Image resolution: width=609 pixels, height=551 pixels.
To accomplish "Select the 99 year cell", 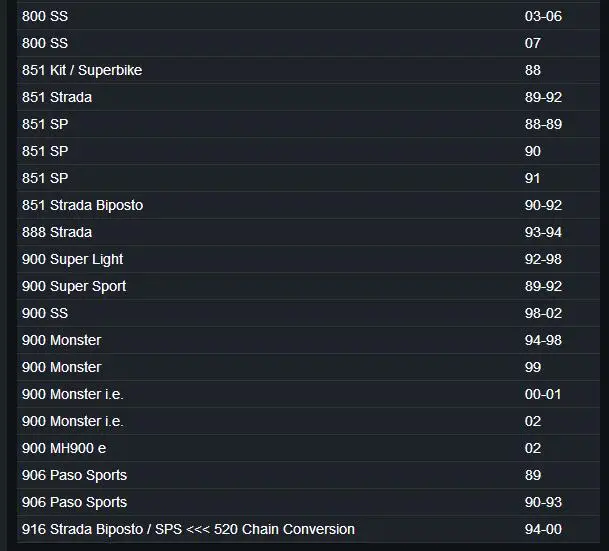I will click(x=533, y=367).
